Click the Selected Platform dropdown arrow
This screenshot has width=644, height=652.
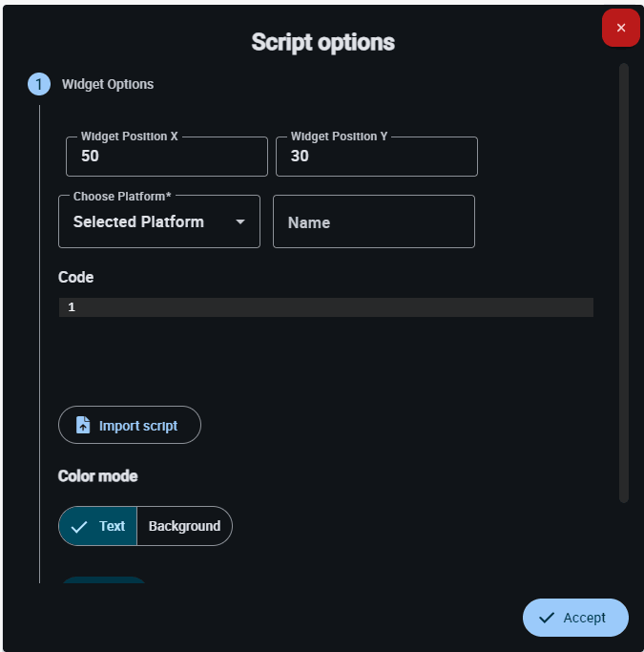click(240, 221)
